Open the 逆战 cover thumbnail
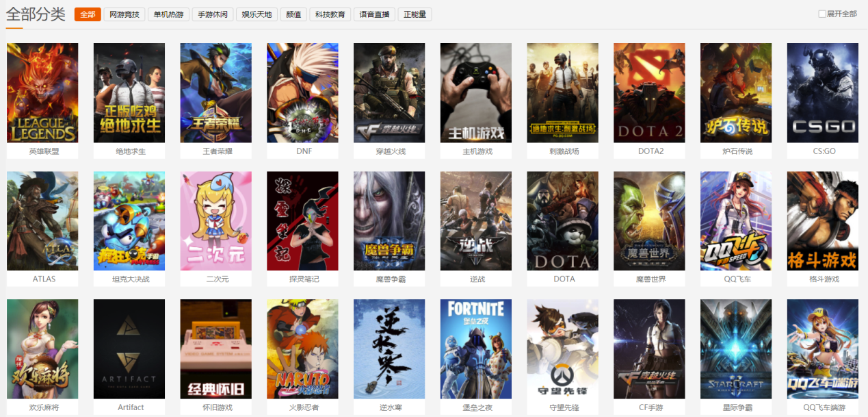The height and width of the screenshot is (417, 868). [x=476, y=221]
